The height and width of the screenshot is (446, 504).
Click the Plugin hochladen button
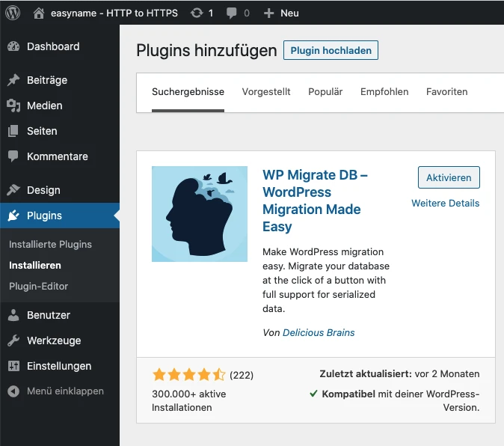pos(331,50)
